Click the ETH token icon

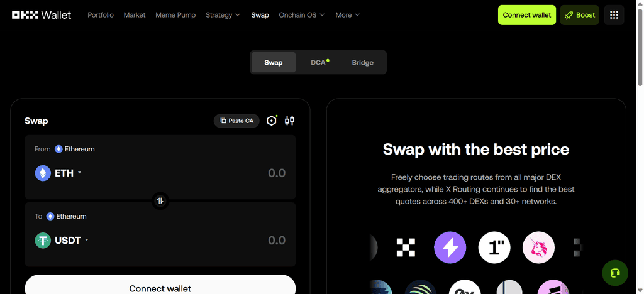(x=43, y=173)
